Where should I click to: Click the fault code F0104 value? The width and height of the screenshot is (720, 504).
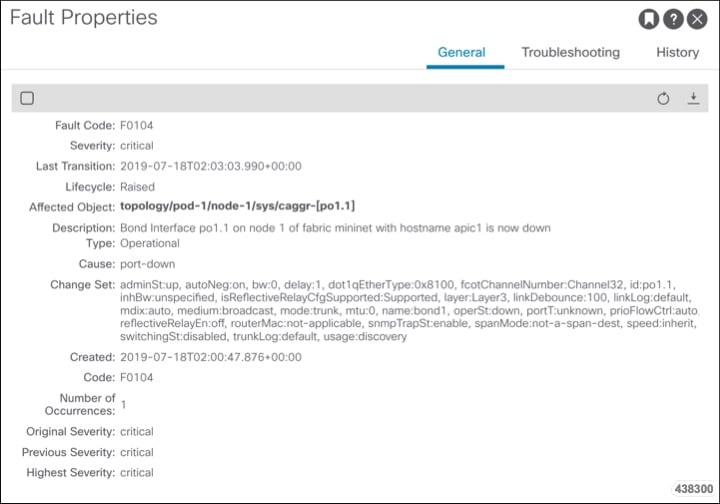(x=136, y=125)
